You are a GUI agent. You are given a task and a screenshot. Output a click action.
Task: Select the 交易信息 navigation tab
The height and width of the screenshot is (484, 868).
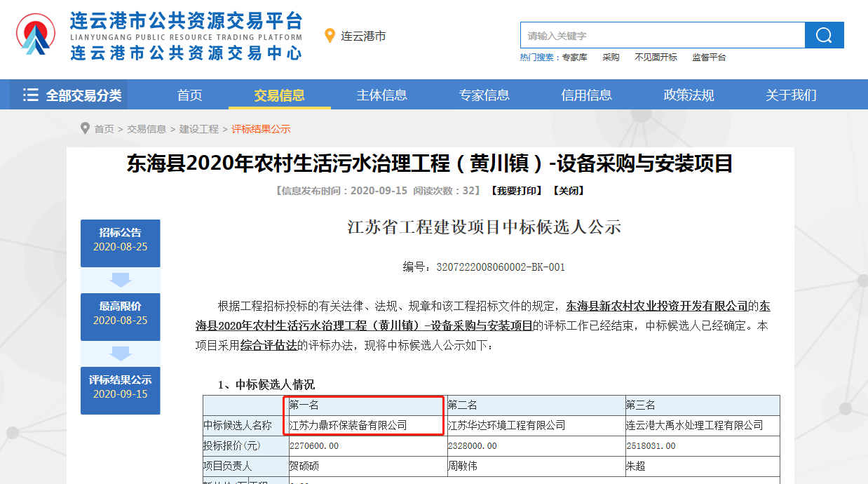[279, 93]
